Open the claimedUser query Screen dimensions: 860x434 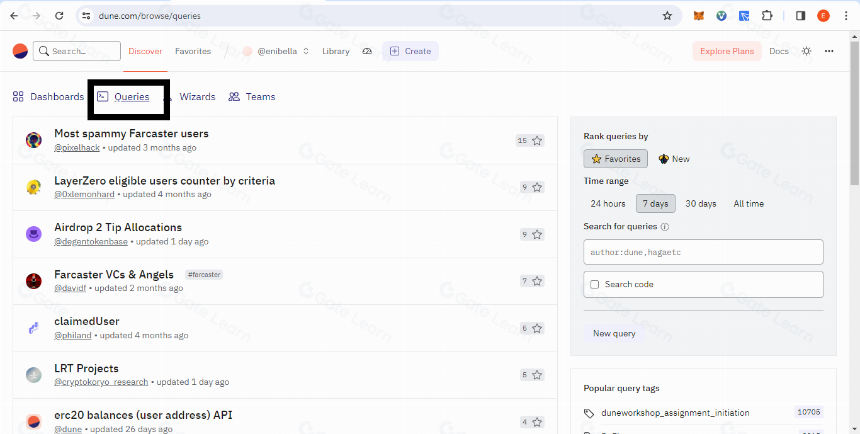pyautogui.click(x=87, y=321)
